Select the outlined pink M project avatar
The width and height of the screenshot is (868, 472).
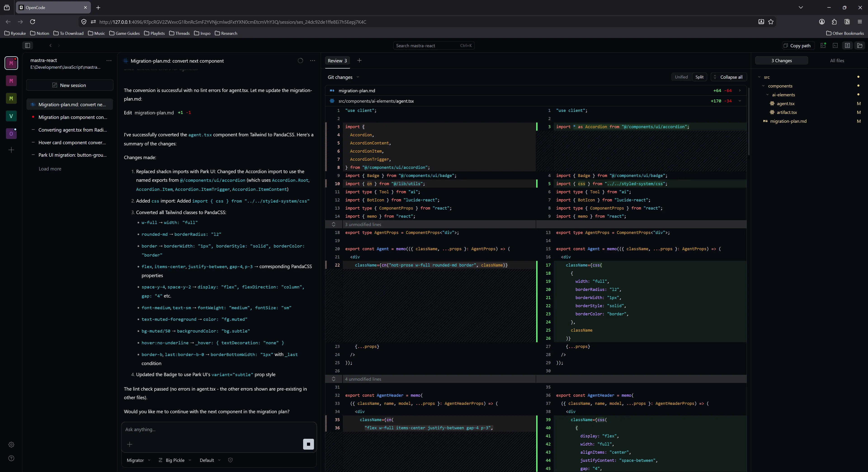tap(11, 63)
